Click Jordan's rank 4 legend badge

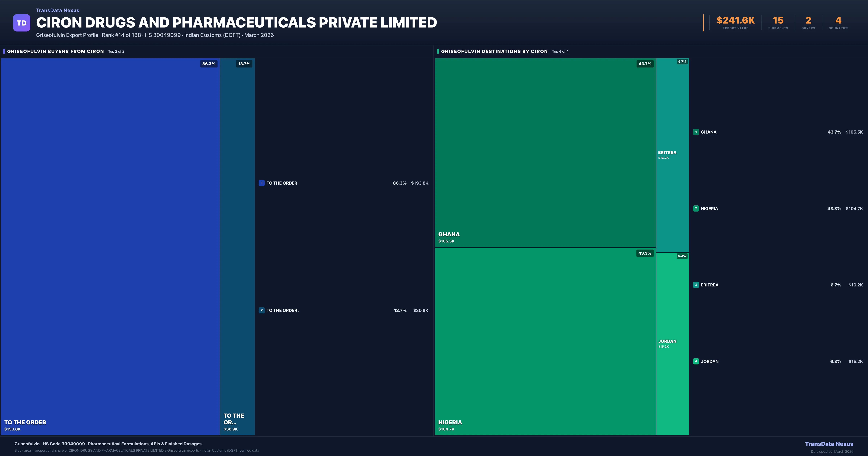pyautogui.click(x=696, y=361)
